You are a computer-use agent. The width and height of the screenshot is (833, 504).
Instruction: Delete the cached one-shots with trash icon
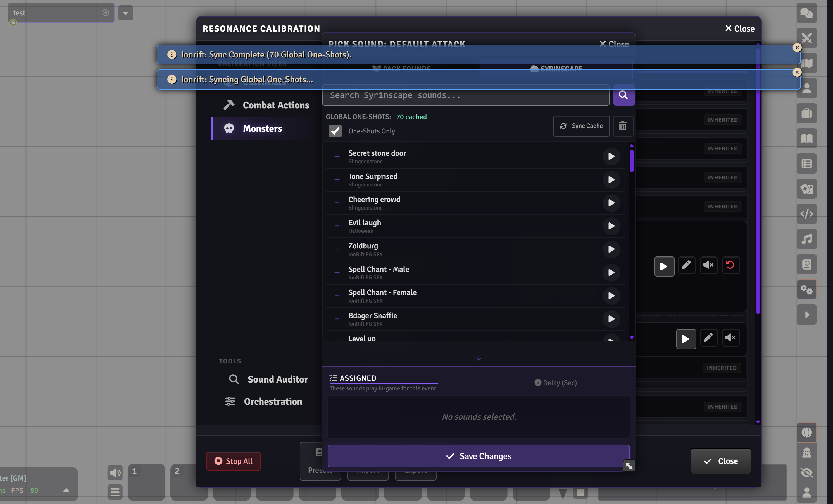coord(622,126)
